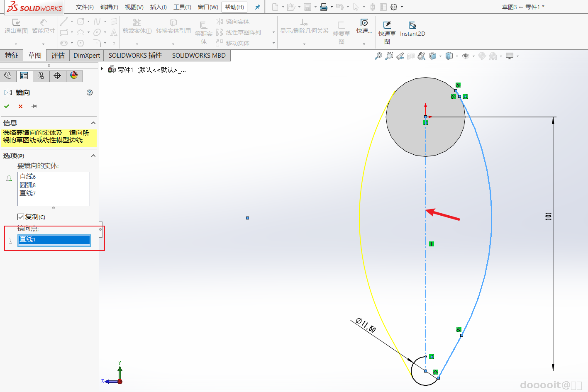Open the Mirror panel help icon
The image size is (588, 392).
point(90,93)
